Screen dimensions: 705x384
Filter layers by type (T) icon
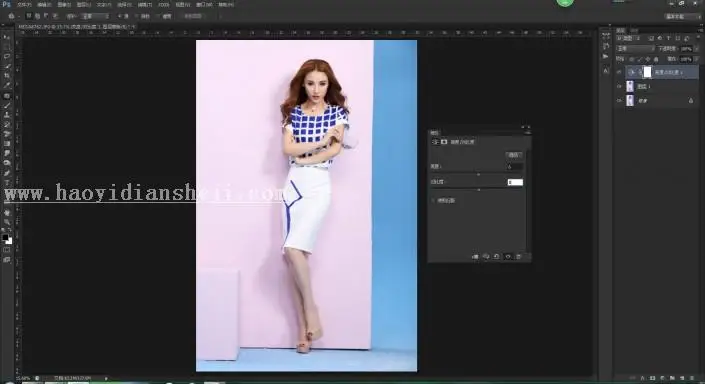(x=669, y=39)
